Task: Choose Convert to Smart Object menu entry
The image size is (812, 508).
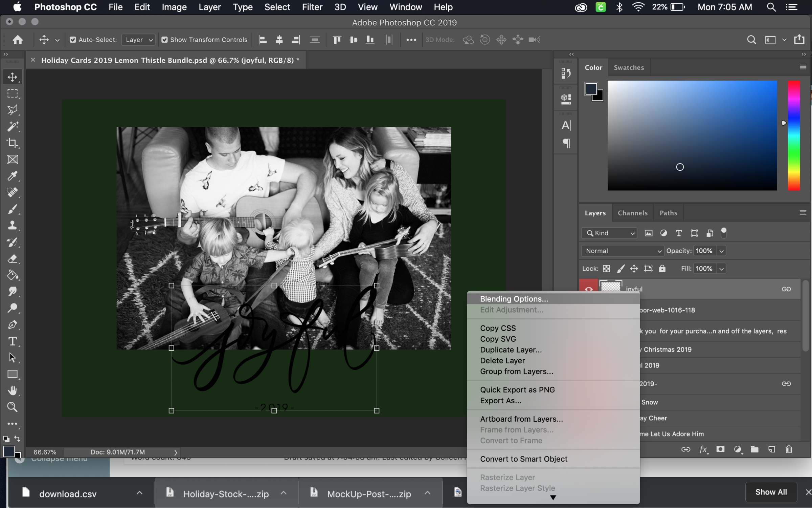Action: point(523,459)
